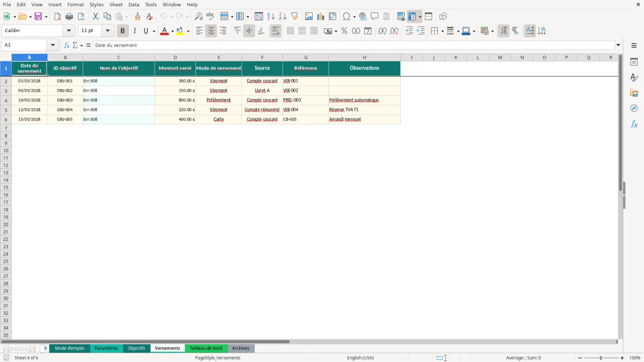Increase indent
The width and height of the screenshot is (644, 362).
(409, 31)
